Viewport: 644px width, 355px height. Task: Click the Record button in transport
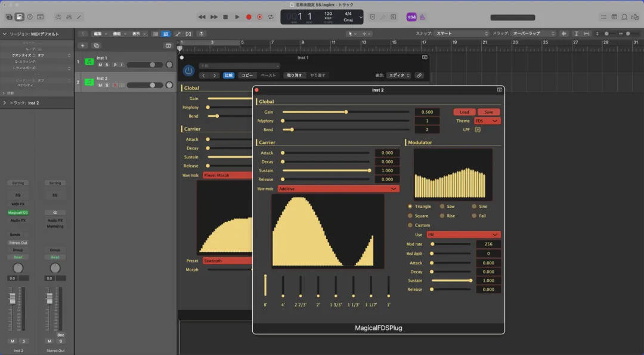249,17
